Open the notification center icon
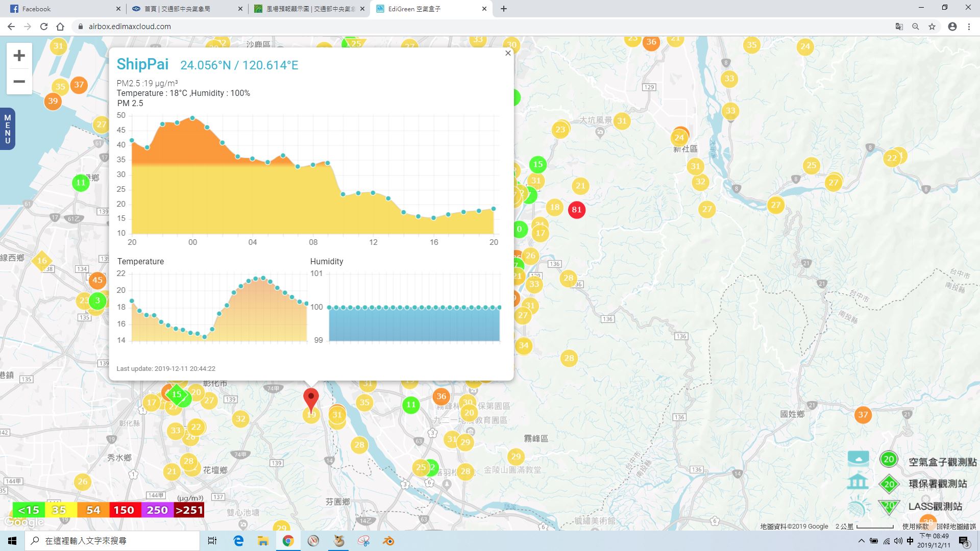Viewport: 980px width, 551px height. (964, 541)
